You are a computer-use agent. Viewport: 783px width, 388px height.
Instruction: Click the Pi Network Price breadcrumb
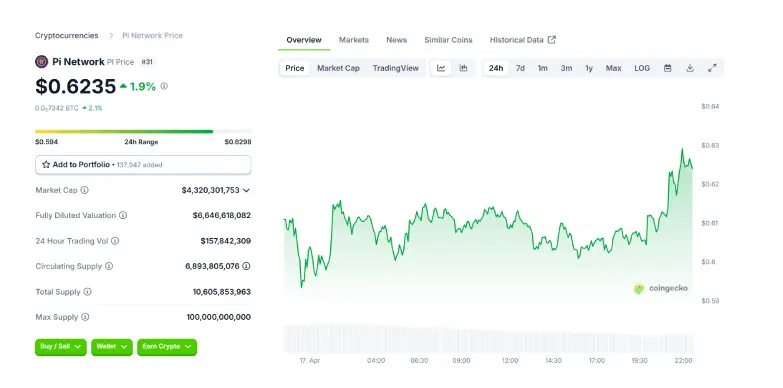point(152,35)
